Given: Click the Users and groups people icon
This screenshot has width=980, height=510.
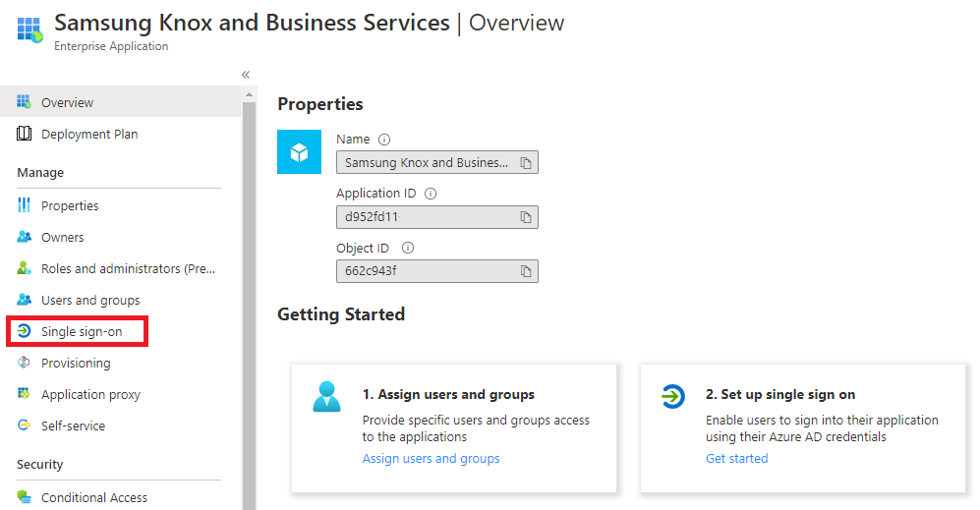Looking at the screenshot, I should tap(24, 300).
